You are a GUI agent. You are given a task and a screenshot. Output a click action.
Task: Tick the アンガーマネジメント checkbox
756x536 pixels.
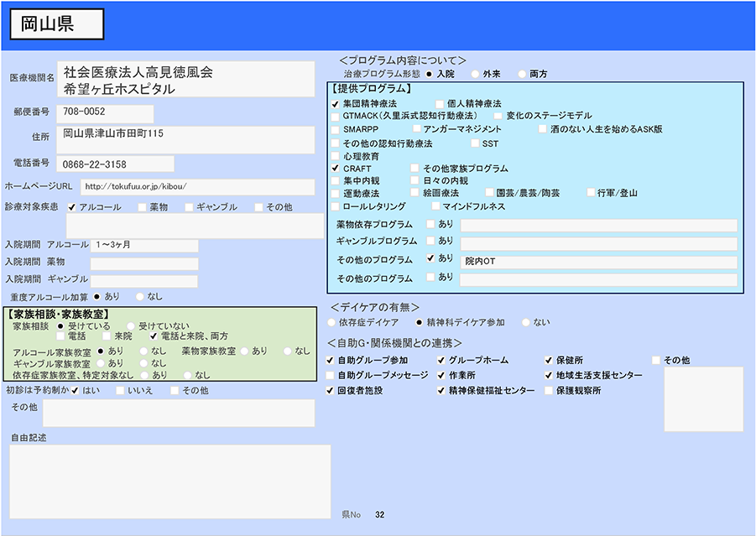coord(416,130)
